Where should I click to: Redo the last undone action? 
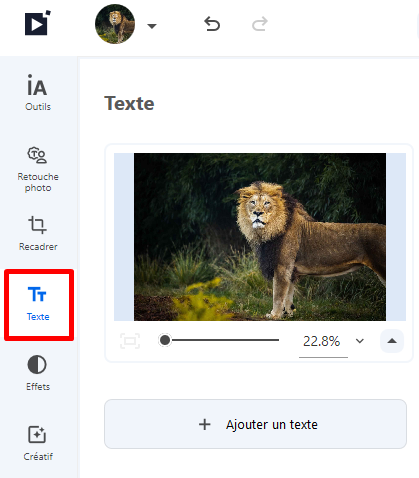[x=260, y=24]
